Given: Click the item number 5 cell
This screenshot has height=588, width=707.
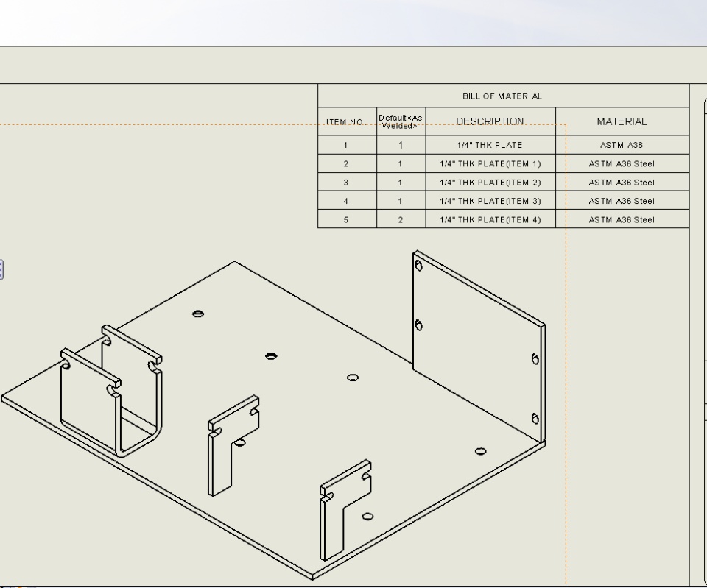Looking at the screenshot, I should click(347, 219).
